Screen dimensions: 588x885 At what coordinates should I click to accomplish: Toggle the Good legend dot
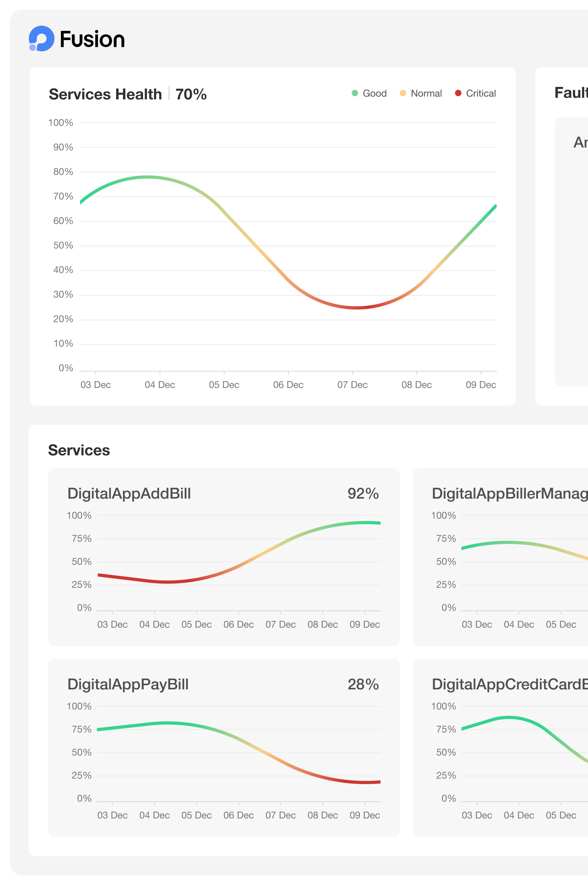pyautogui.click(x=354, y=93)
